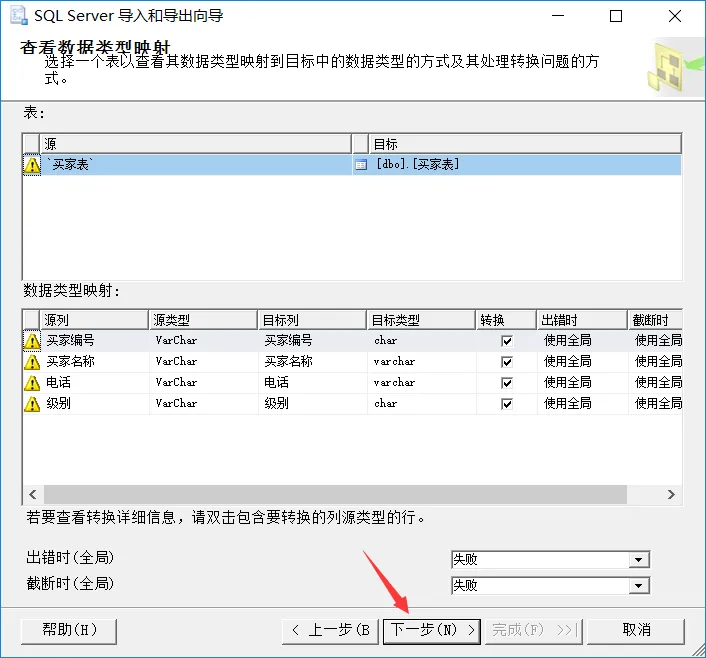The width and height of the screenshot is (706, 658).
Task: Select source column cell 买家编号
Action: (95, 340)
